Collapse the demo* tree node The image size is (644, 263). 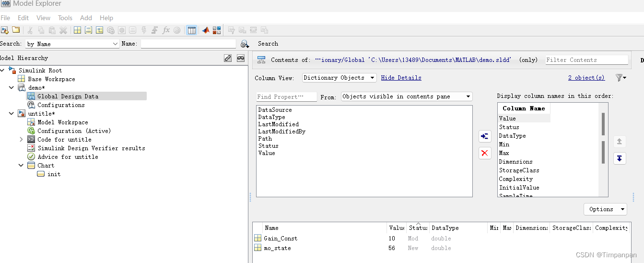[x=12, y=88]
